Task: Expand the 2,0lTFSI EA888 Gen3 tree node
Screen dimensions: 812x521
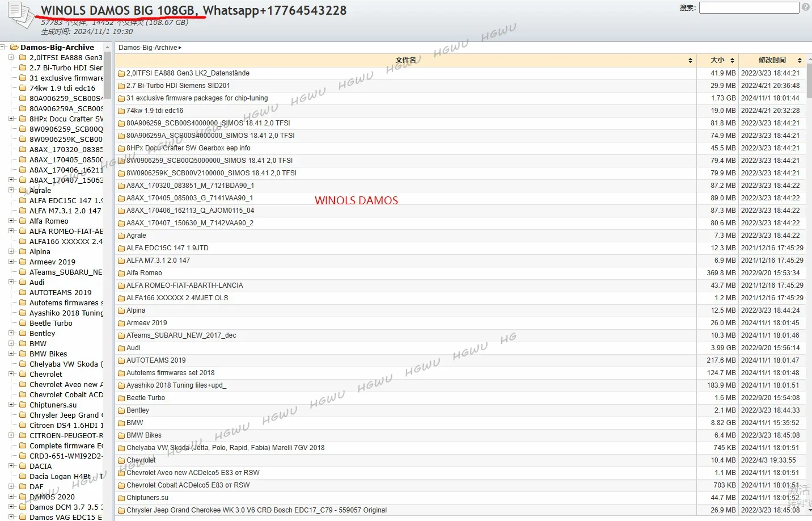Action: [11, 57]
